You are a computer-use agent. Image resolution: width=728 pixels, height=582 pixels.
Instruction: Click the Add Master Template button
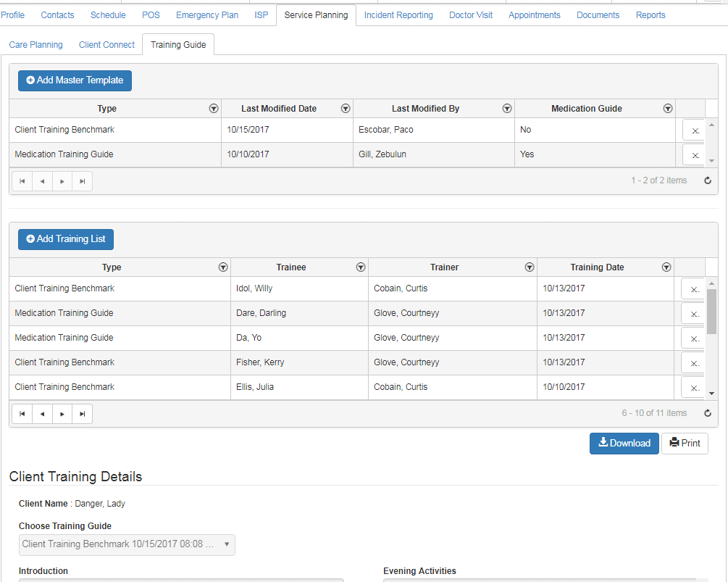pyautogui.click(x=74, y=80)
